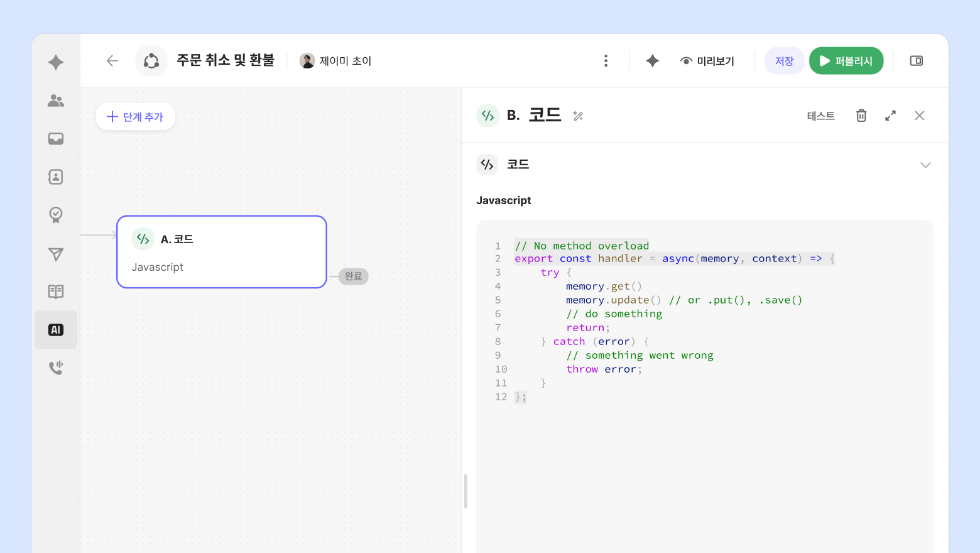Viewport: 980px width, 553px height.
Task: Click the inbox icon in the sidebar
Action: point(56,139)
